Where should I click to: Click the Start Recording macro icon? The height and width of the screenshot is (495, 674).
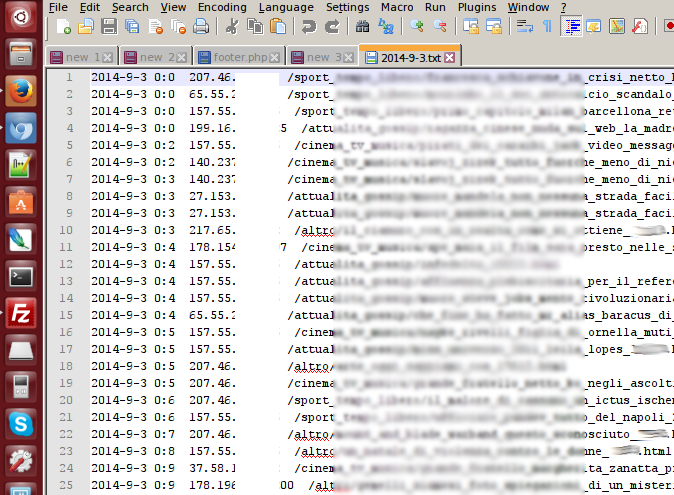pos(668,27)
